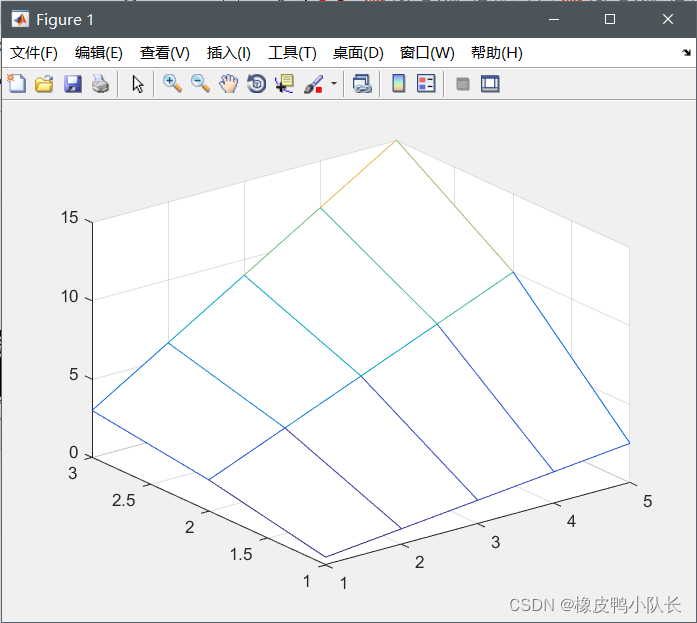
Task: Click the y-axis tick label 1.5
Action: 241,555
